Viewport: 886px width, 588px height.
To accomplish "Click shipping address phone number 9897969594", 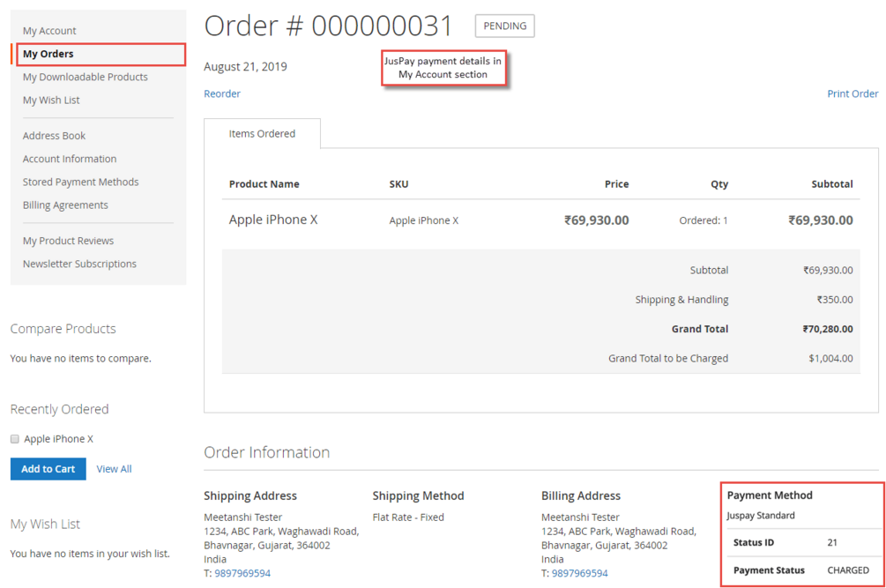I will point(242,573).
